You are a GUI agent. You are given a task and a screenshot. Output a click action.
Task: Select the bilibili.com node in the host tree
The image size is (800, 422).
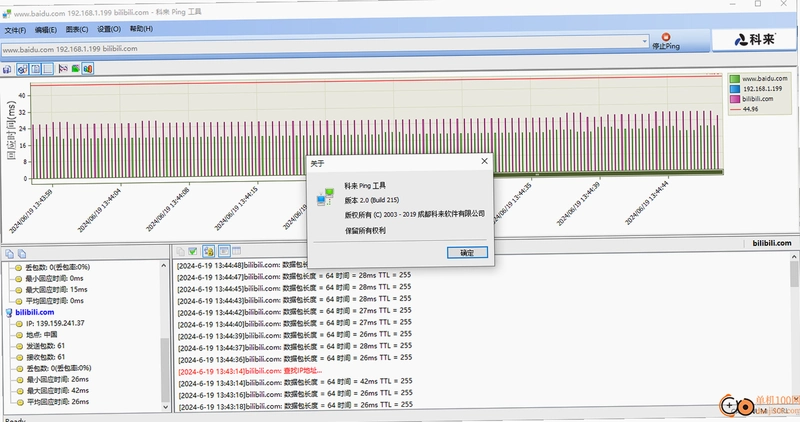click(35, 312)
